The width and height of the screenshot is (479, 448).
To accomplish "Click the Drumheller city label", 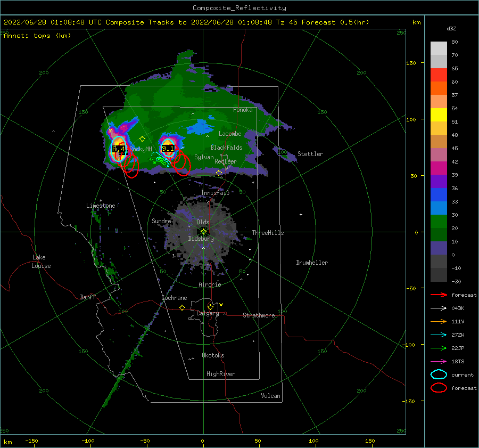I will coord(312,263).
